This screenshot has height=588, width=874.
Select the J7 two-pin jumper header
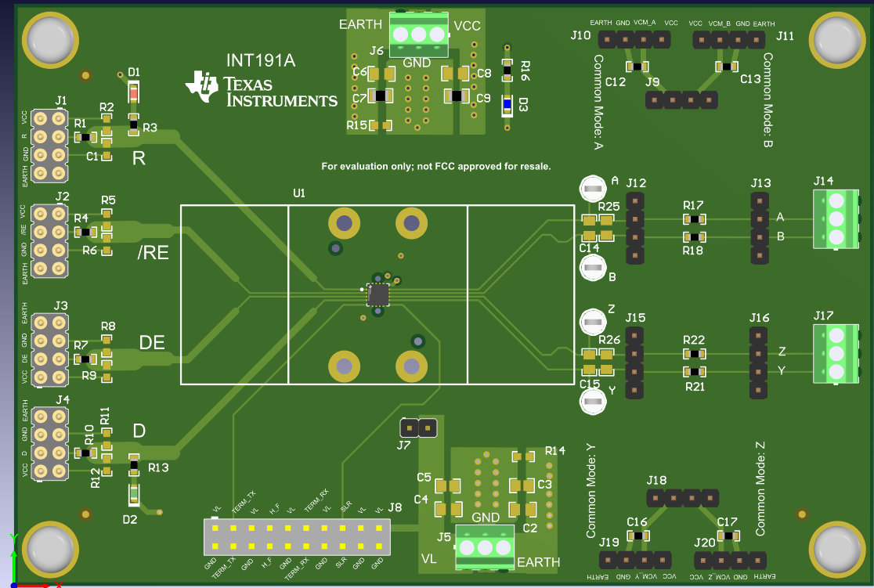417,428
